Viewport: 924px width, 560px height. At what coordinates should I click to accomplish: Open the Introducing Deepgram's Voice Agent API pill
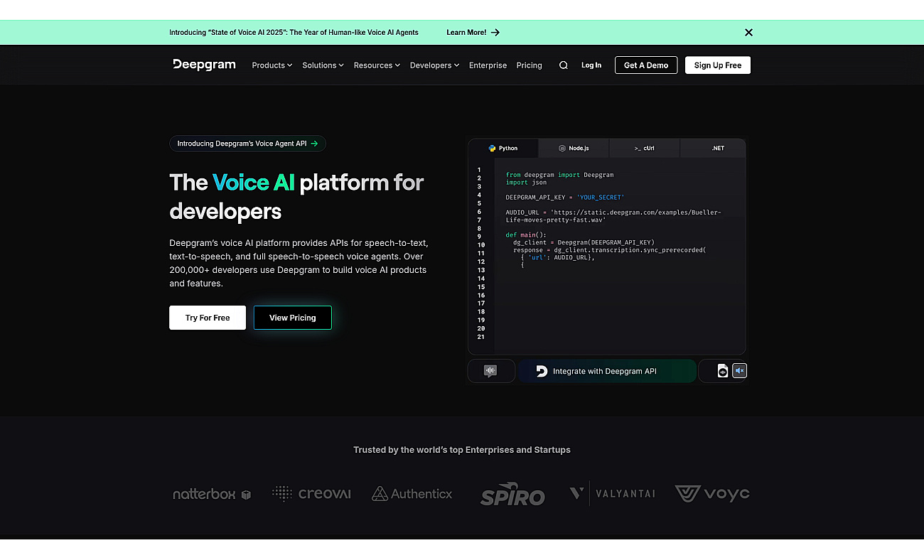click(x=247, y=144)
